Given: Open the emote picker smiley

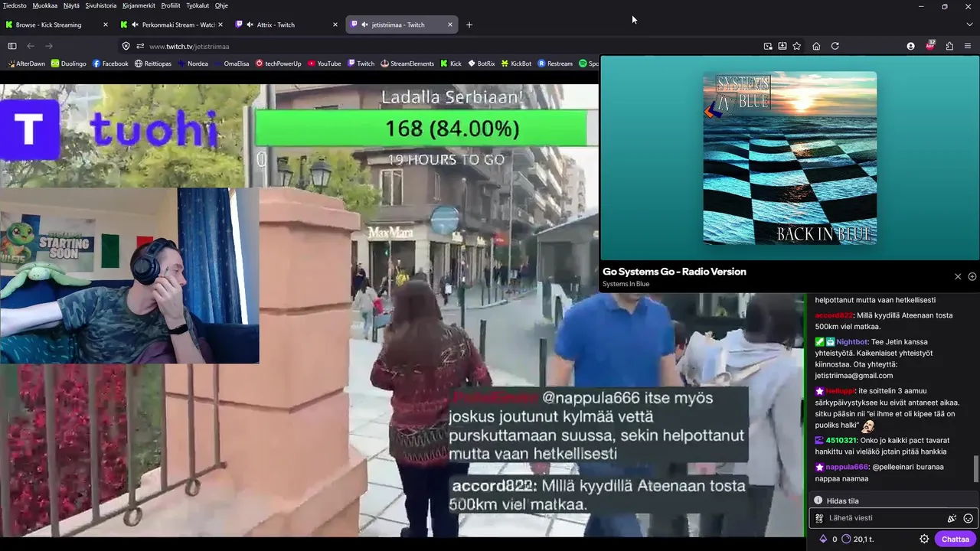Looking at the screenshot, I should (x=969, y=518).
